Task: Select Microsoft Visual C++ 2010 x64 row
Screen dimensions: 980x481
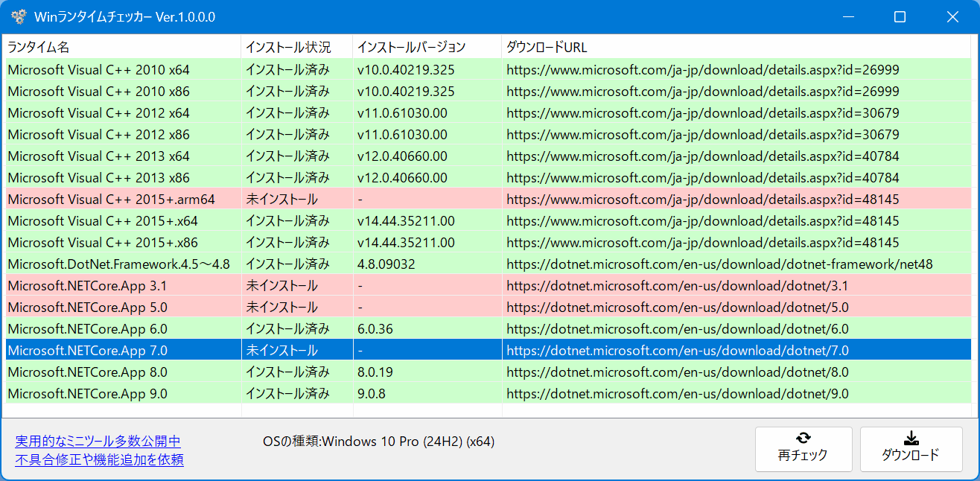Action: pyautogui.click(x=488, y=70)
